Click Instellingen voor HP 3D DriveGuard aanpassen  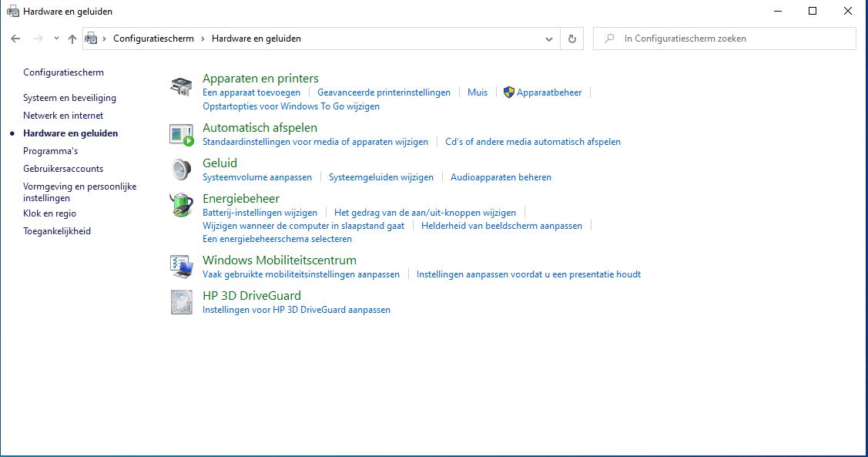[297, 310]
